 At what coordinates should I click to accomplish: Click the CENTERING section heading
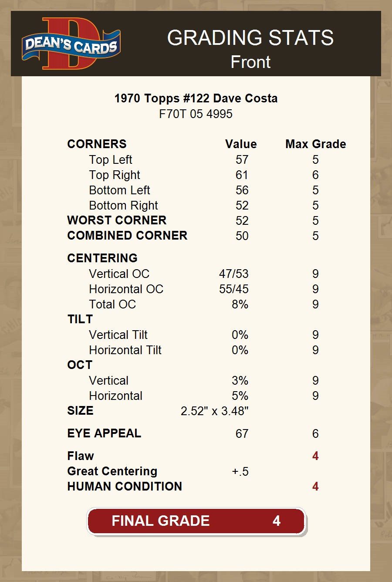(102, 258)
